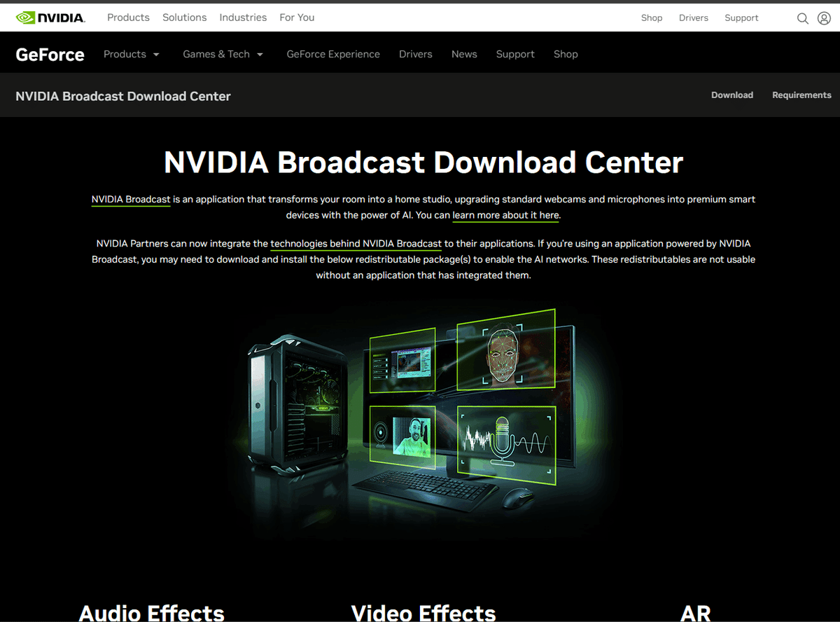The width and height of the screenshot is (840, 622).
Task: Click the NVIDIA logo
Action: [x=50, y=18]
